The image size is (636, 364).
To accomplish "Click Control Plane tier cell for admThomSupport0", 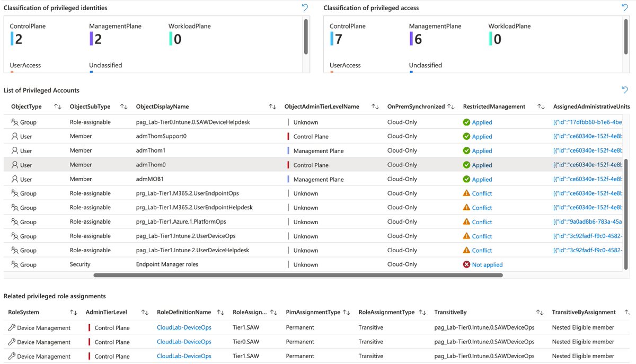I will [311, 136].
